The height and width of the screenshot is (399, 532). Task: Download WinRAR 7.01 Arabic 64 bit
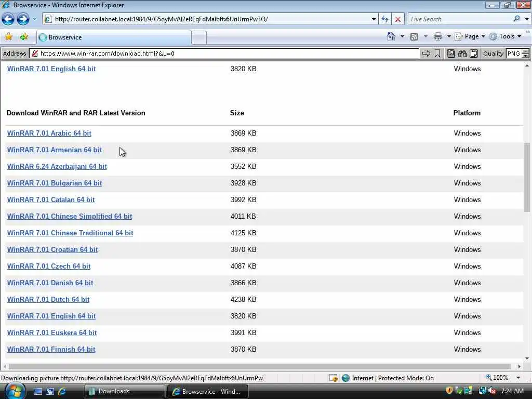49,133
